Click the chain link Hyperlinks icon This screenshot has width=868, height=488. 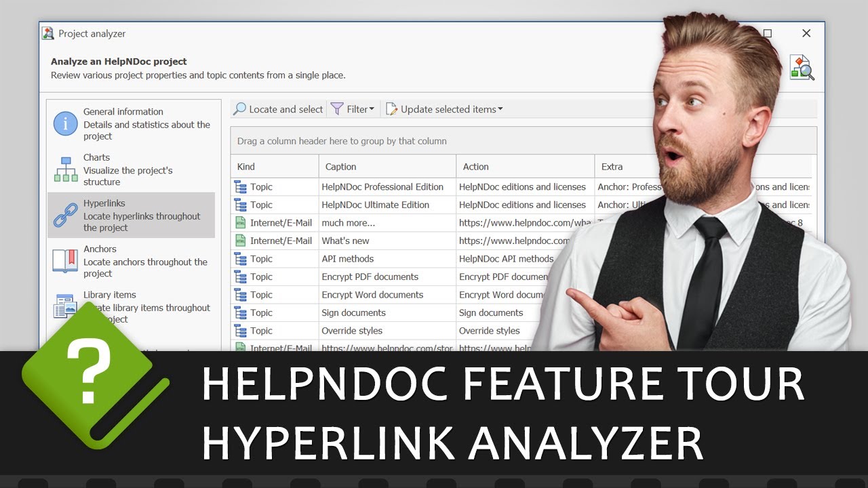click(66, 216)
